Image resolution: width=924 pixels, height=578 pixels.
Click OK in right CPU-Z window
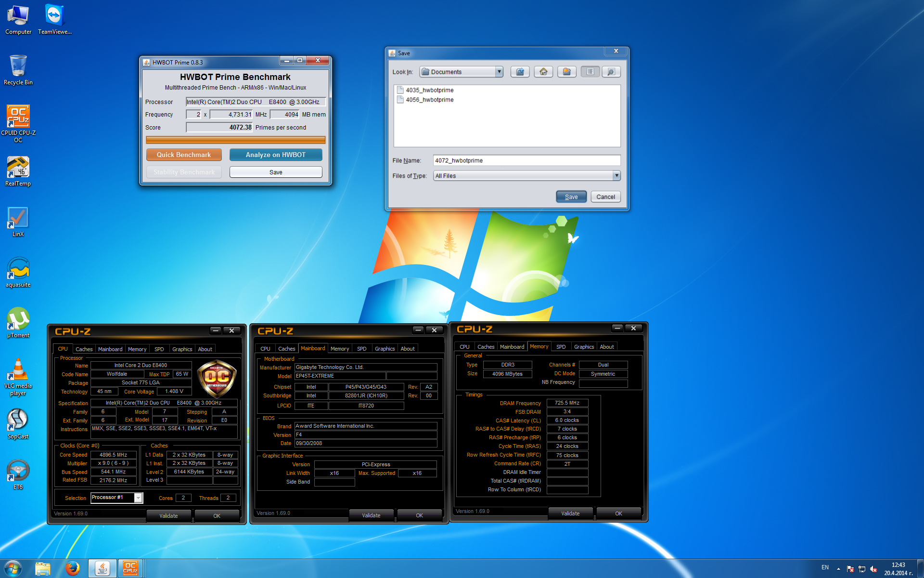(618, 513)
